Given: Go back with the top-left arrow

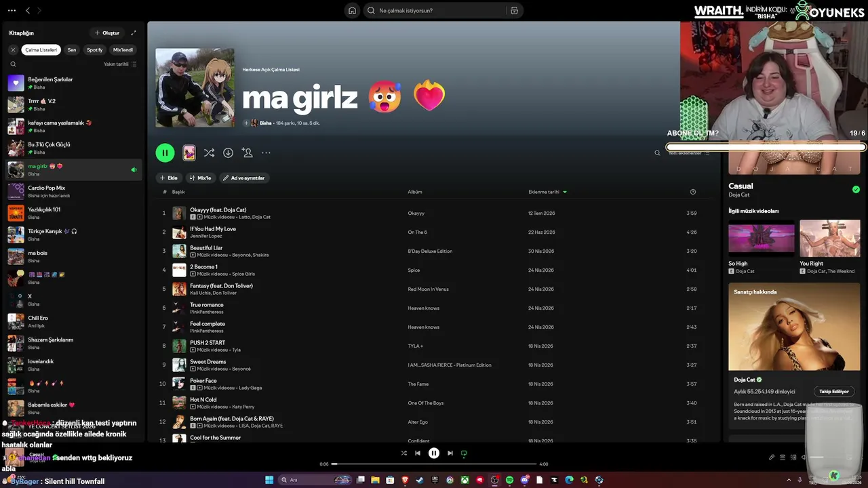Looking at the screenshot, I should coord(28,11).
